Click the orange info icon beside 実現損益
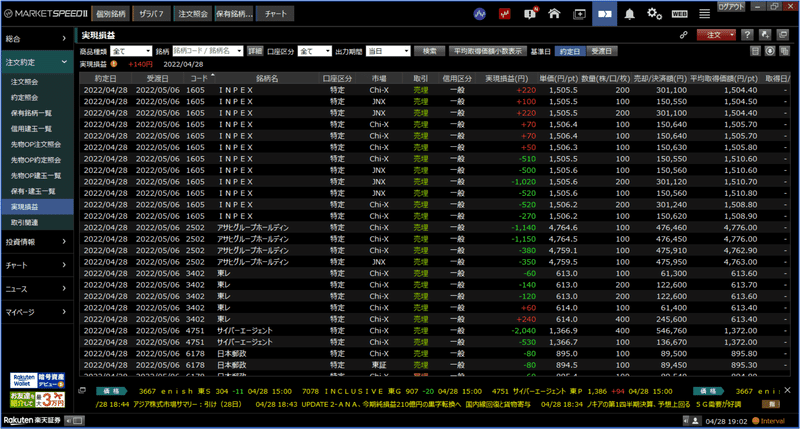Screen dimensions: 800x429 tap(114, 64)
